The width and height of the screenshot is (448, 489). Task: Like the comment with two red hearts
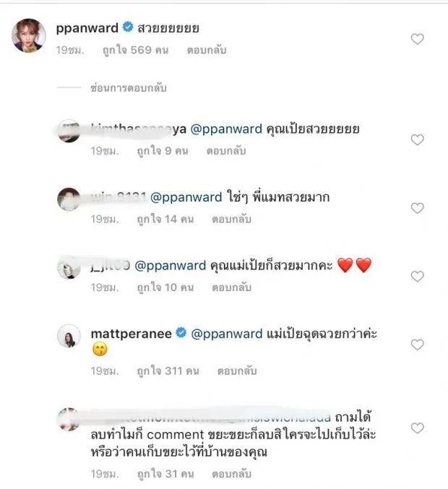coord(417,277)
